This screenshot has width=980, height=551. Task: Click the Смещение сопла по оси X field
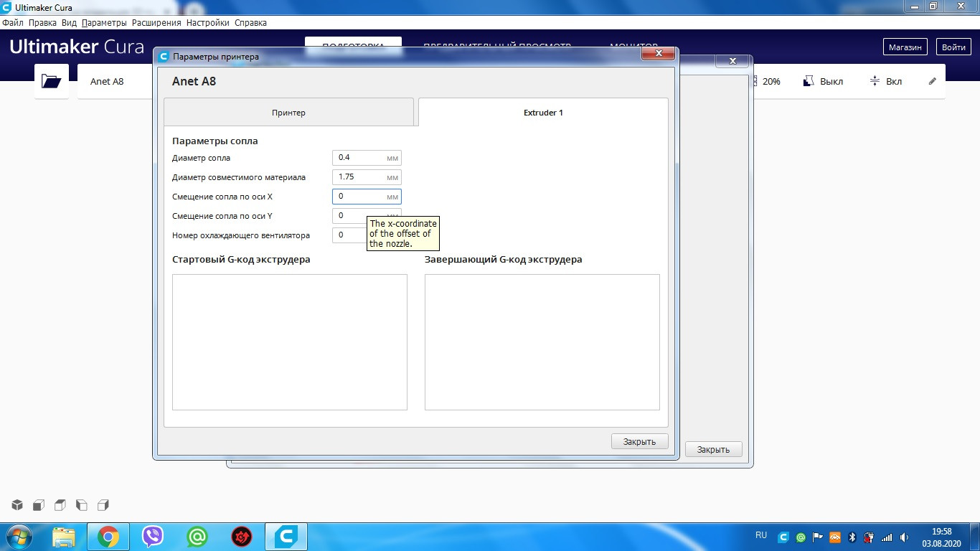367,197
